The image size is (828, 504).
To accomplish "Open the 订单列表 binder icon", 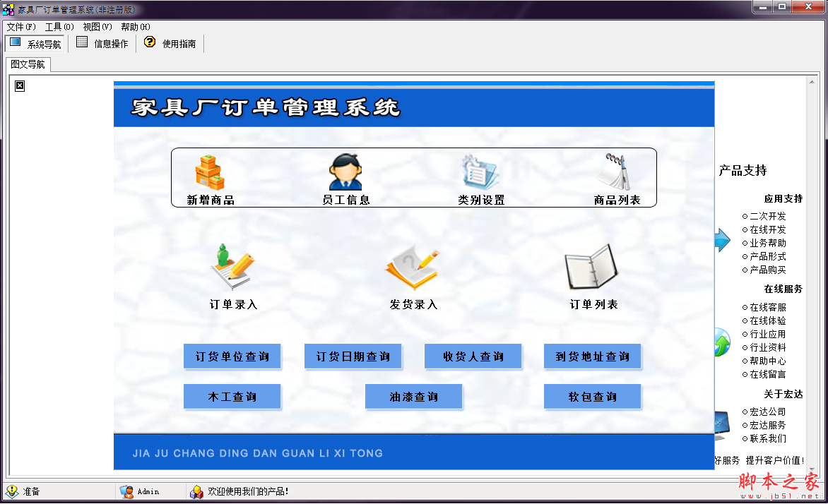I will [x=591, y=267].
